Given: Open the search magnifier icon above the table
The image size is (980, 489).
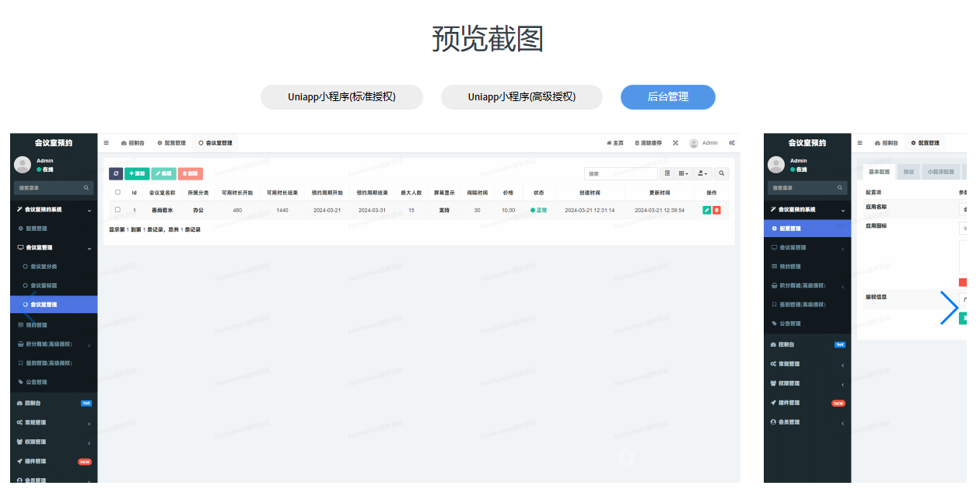Looking at the screenshot, I should click(x=722, y=173).
